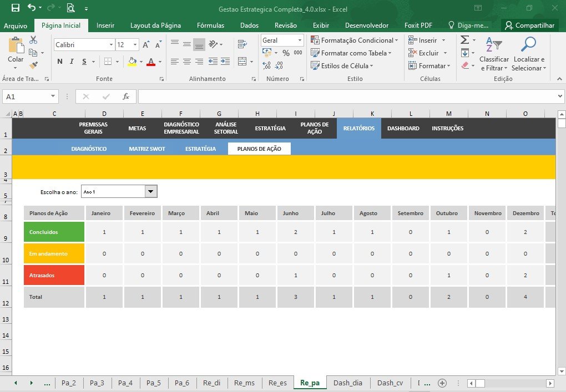Click the Wrap Text icon
Image resolution: width=566 pixels, height=392 pixels.
pos(242,44)
